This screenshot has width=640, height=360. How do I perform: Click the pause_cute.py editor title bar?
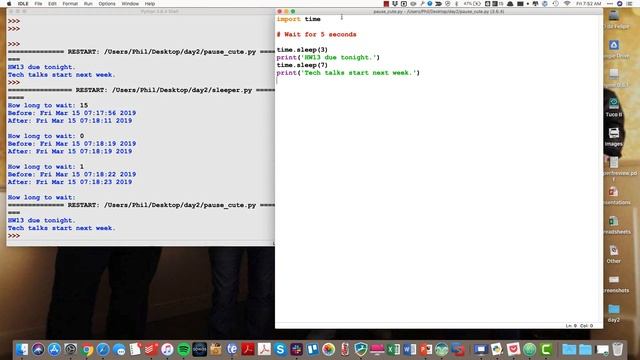point(439,11)
